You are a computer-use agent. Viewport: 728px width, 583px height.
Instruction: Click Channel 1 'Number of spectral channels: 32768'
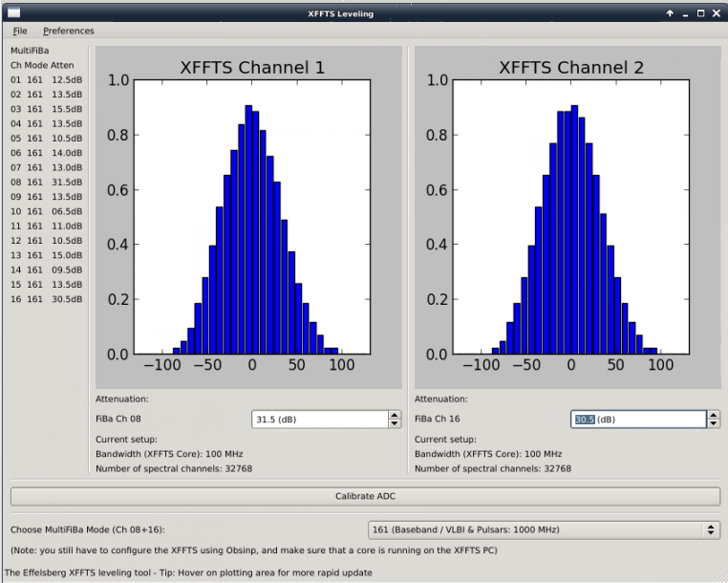(174, 468)
